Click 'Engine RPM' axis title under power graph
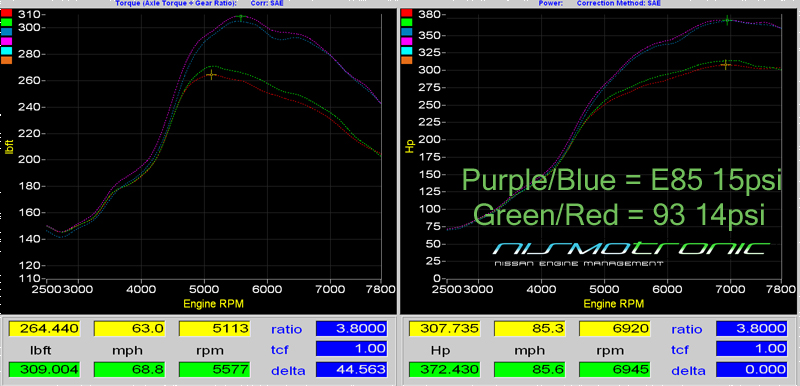 [x=613, y=304]
